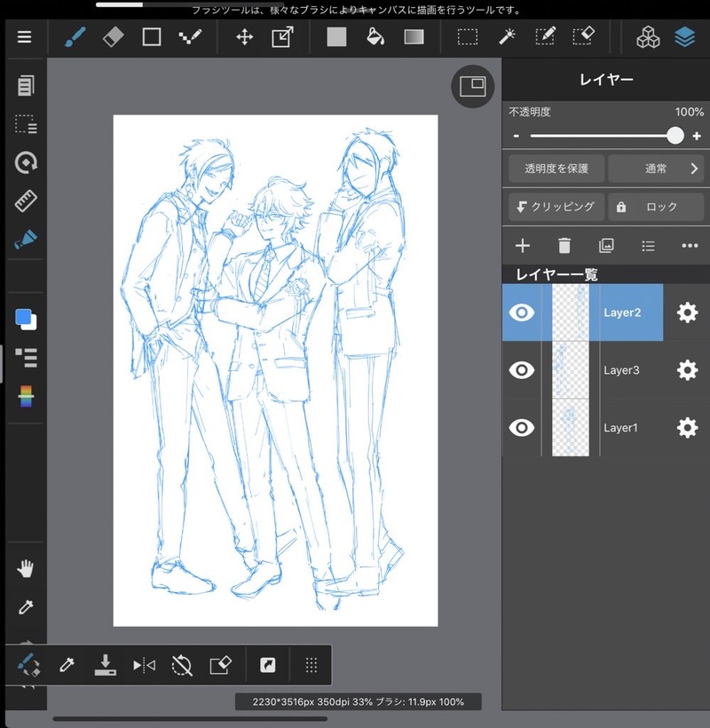
Task: Open the Hand pan tool
Action: 26,569
